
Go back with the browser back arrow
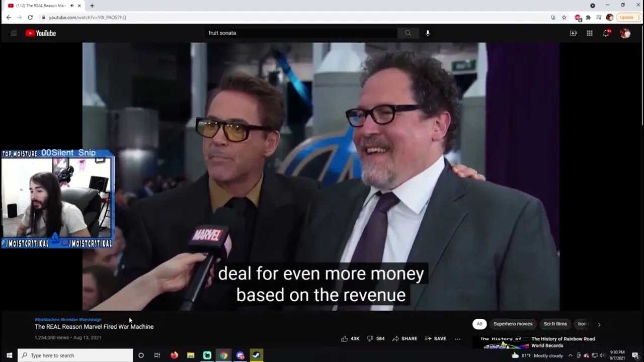(9, 17)
